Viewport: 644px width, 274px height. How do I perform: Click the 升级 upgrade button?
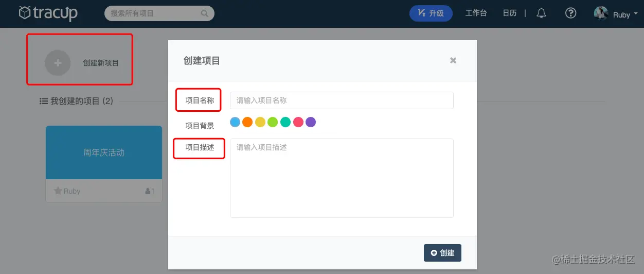[431, 13]
